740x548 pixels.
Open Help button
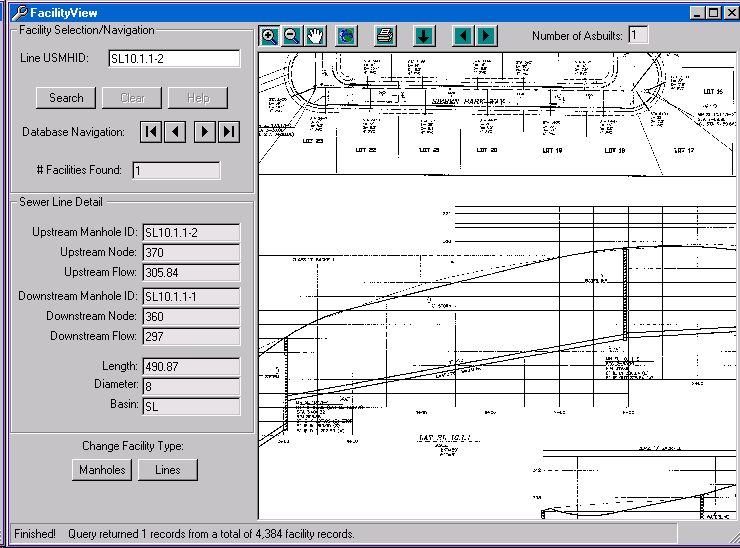point(198,98)
